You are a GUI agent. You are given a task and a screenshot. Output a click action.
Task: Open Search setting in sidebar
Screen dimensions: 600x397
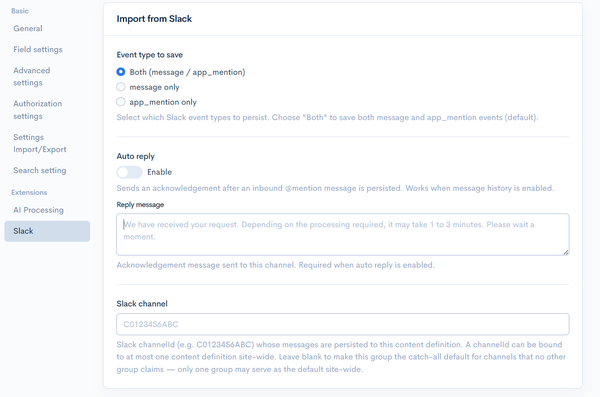[40, 170]
